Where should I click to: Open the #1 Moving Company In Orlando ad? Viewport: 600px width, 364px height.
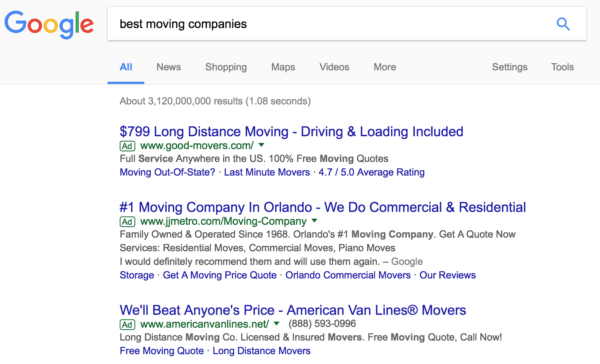(x=323, y=207)
